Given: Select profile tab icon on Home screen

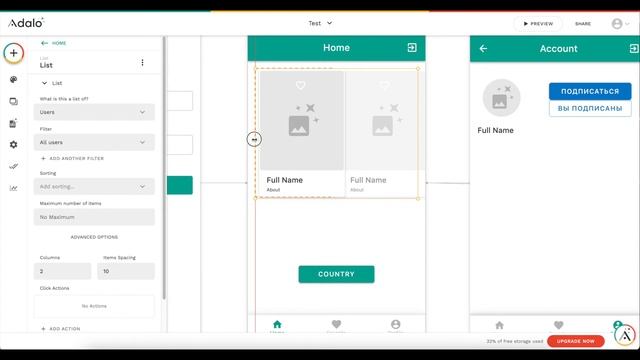Looking at the screenshot, I should (396, 324).
